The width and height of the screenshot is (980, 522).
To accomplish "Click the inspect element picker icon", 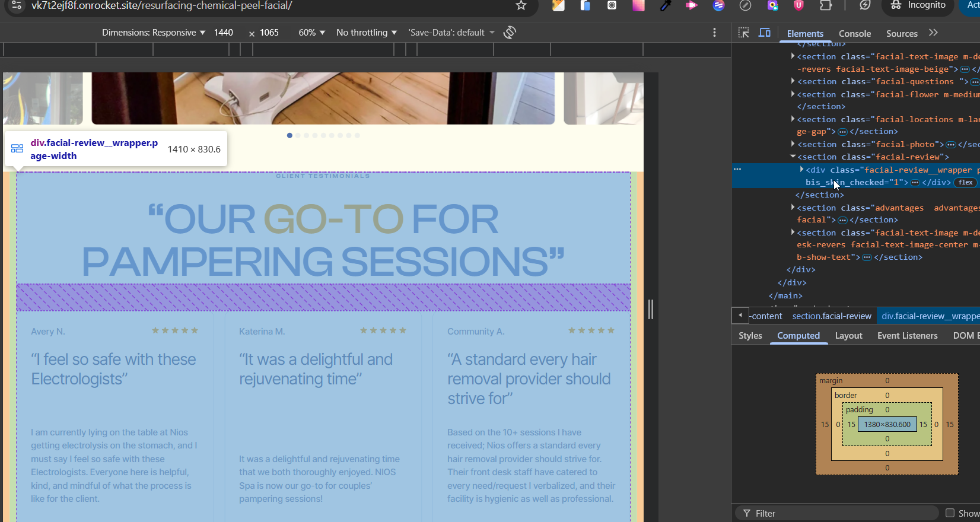I will 743,33.
